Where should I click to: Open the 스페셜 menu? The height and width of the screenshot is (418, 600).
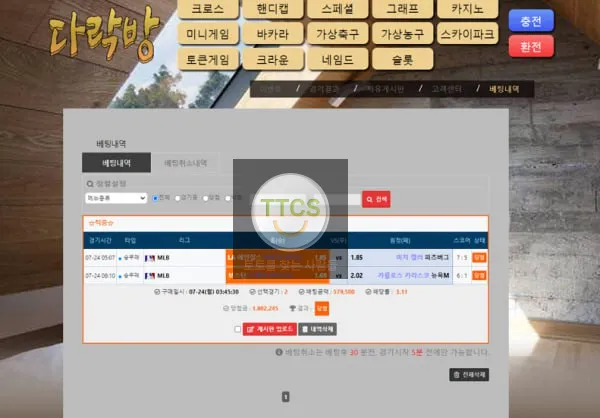point(338,9)
